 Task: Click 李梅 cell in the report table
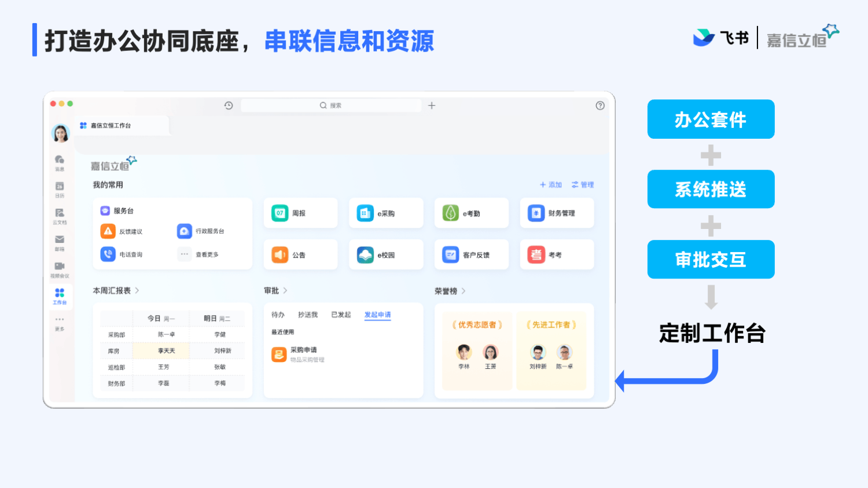(x=220, y=383)
